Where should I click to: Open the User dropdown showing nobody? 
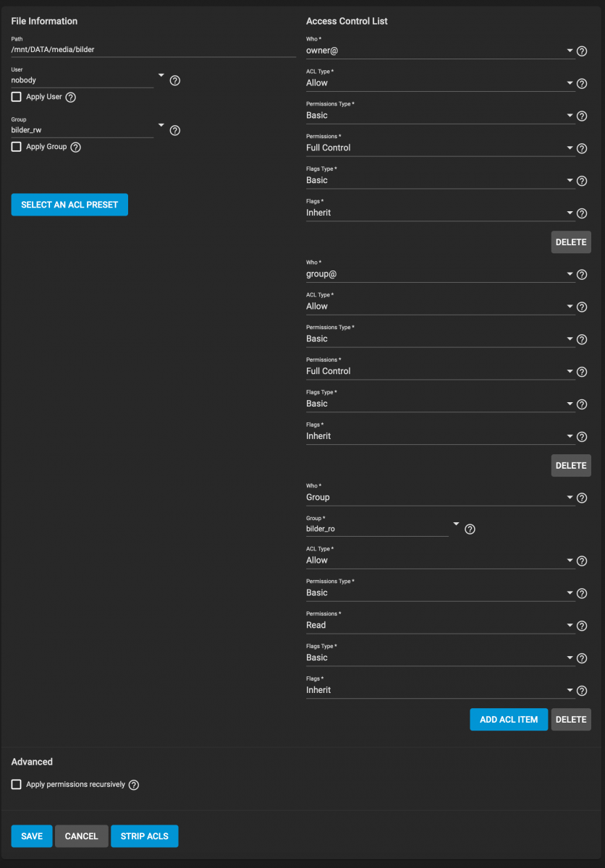point(88,79)
